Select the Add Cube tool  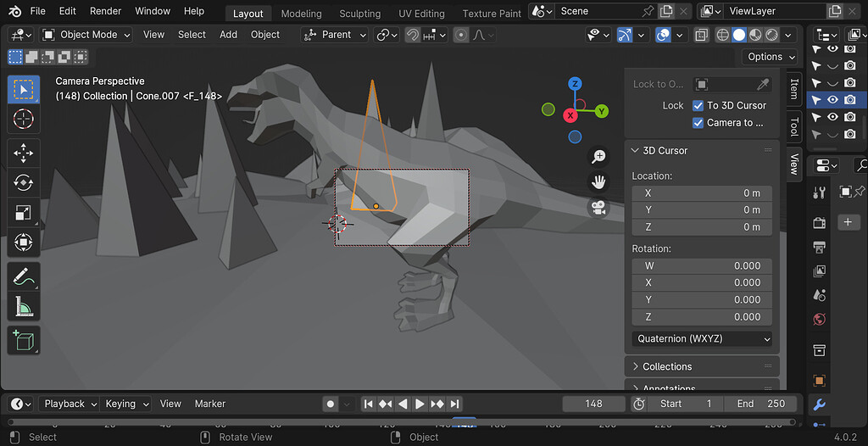click(24, 341)
